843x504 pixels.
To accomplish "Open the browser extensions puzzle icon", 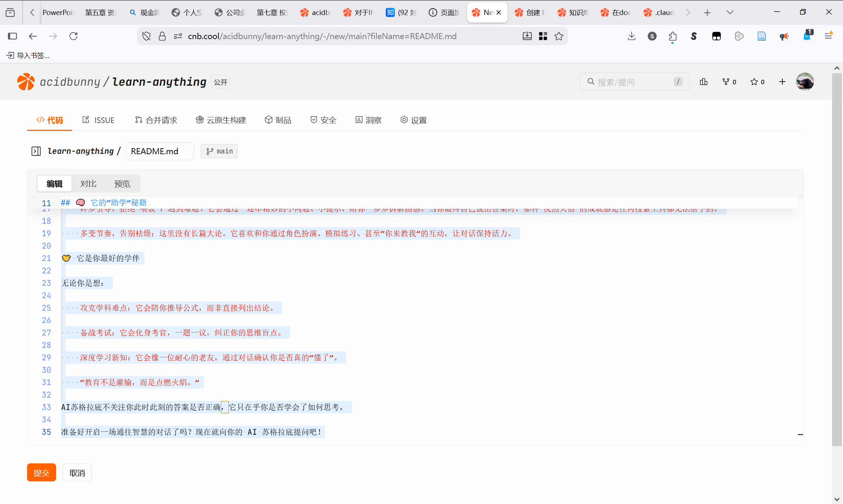I will click(x=673, y=36).
